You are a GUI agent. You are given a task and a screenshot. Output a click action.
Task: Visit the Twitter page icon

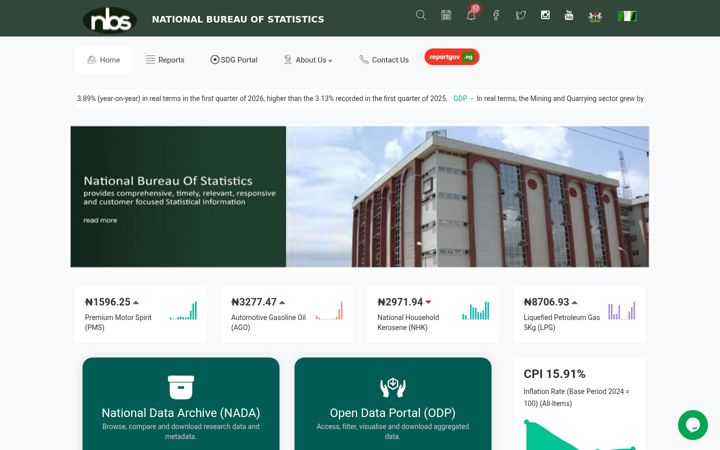pyautogui.click(x=521, y=16)
